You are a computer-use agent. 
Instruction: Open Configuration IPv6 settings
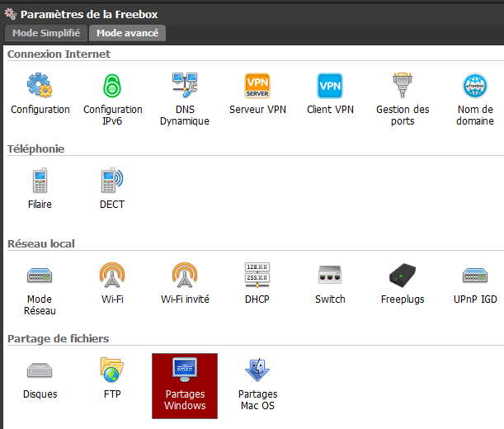112,87
